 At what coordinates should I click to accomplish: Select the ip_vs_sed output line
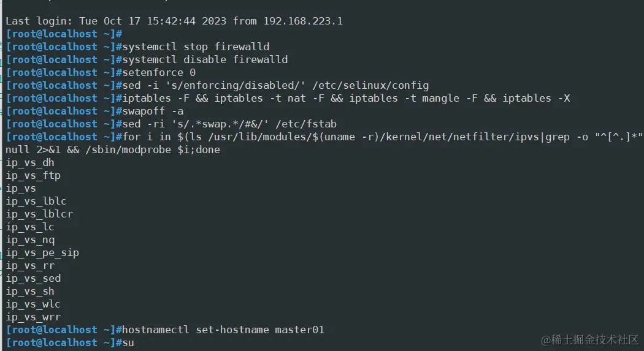(x=33, y=278)
